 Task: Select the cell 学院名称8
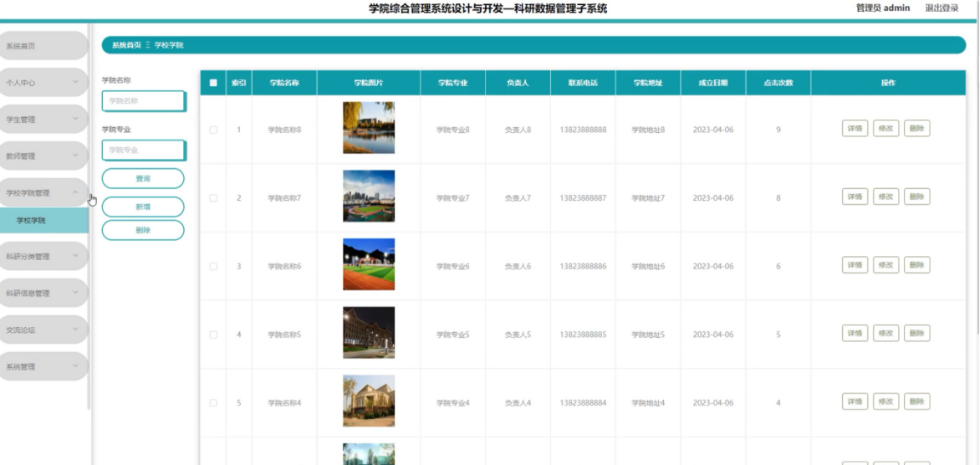pyautogui.click(x=284, y=130)
